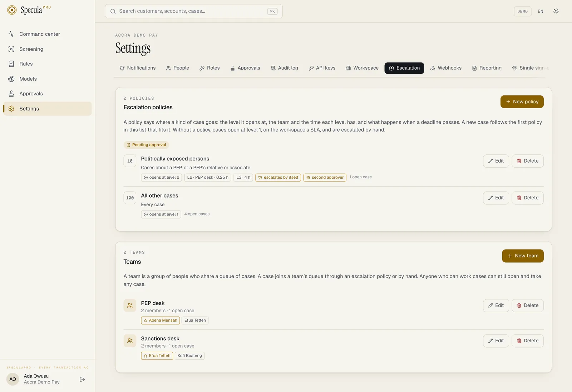Screen dimensions: 572x392
Task: Click the 'escalates by itself' tag
Action: (278, 178)
